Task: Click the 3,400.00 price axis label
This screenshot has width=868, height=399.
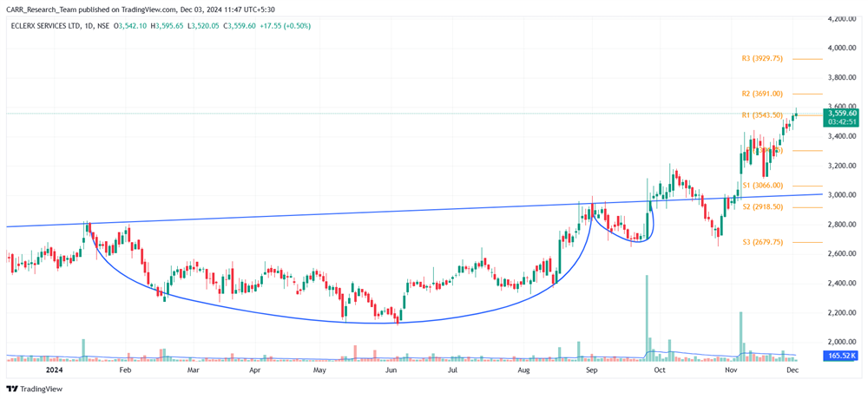Action: 843,136
